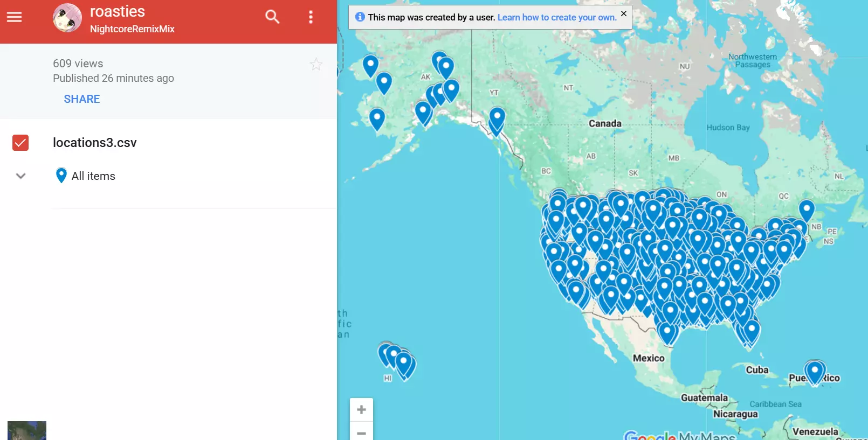Click the Guatemala map label
Viewport: 868px width, 440px height.
tap(704, 398)
